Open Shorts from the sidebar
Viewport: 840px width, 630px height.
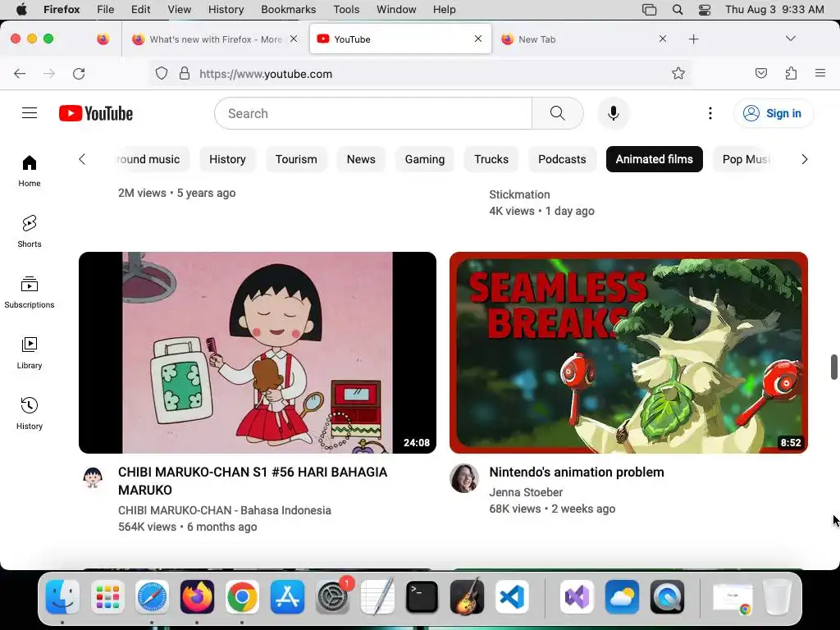pyautogui.click(x=30, y=231)
